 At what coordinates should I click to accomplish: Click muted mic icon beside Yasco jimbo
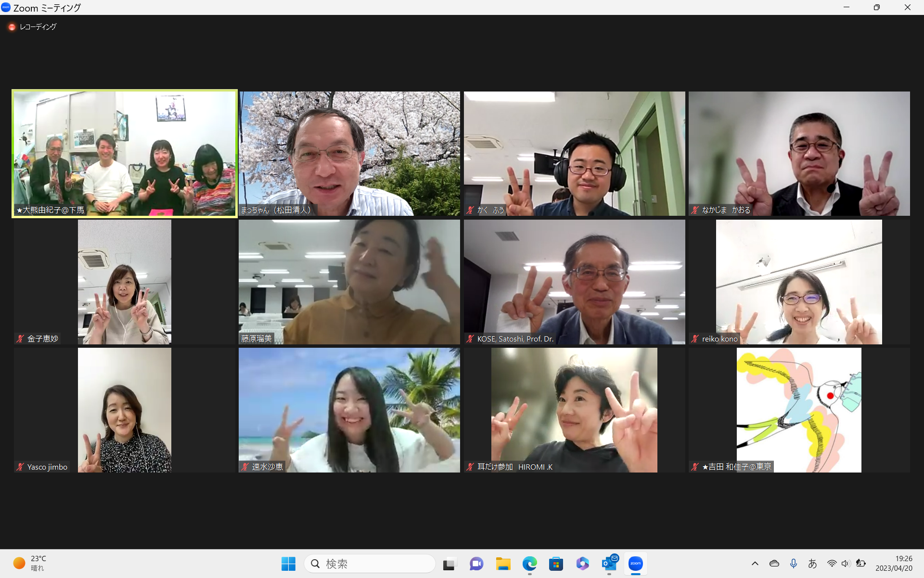pos(20,467)
